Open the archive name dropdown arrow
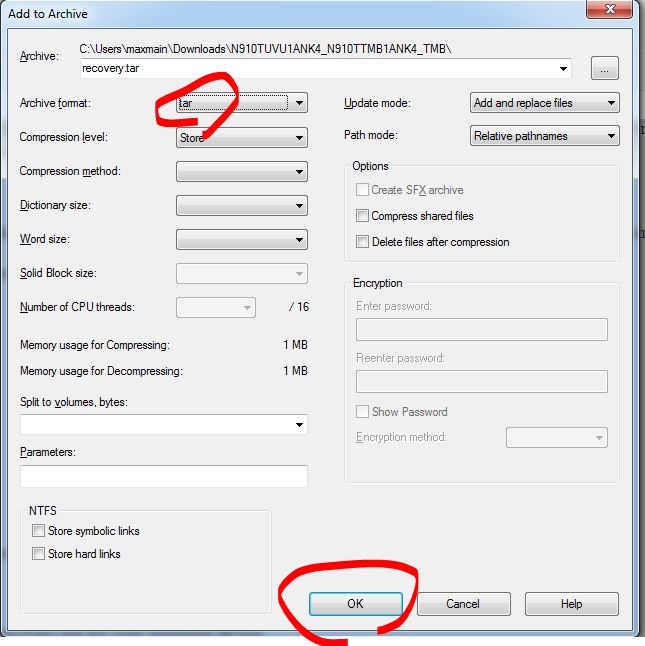The width and height of the screenshot is (645, 646). click(x=563, y=68)
